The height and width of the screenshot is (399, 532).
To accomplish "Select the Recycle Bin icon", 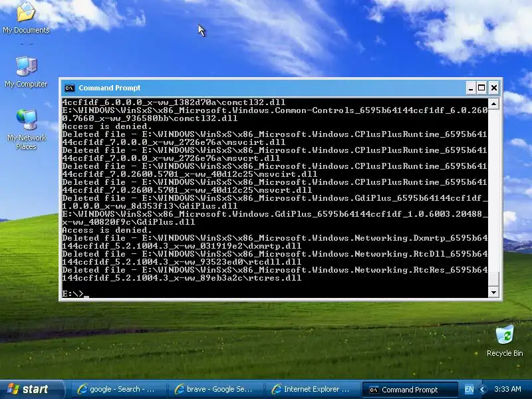I will click(505, 340).
